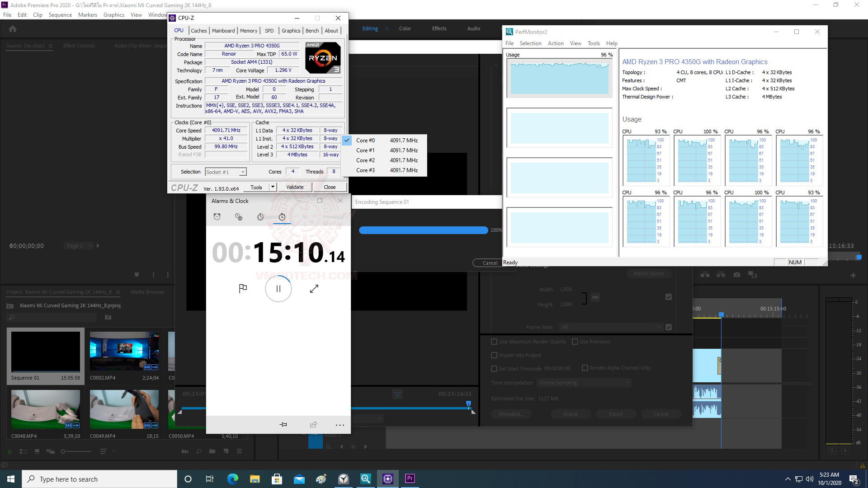This screenshot has height=488, width=868.
Task: Open the Time Interpolation Frame Sampling dropdown
Action: [584, 383]
